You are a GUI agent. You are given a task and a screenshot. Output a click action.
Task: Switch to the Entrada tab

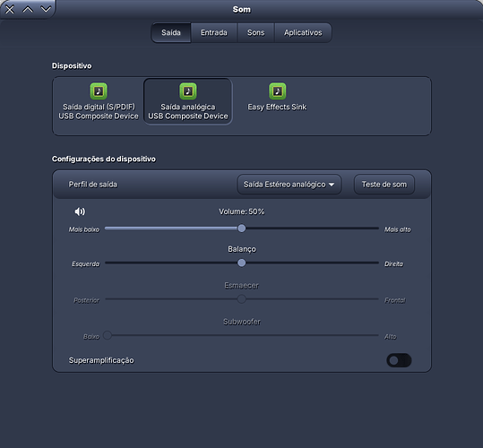[x=214, y=32]
